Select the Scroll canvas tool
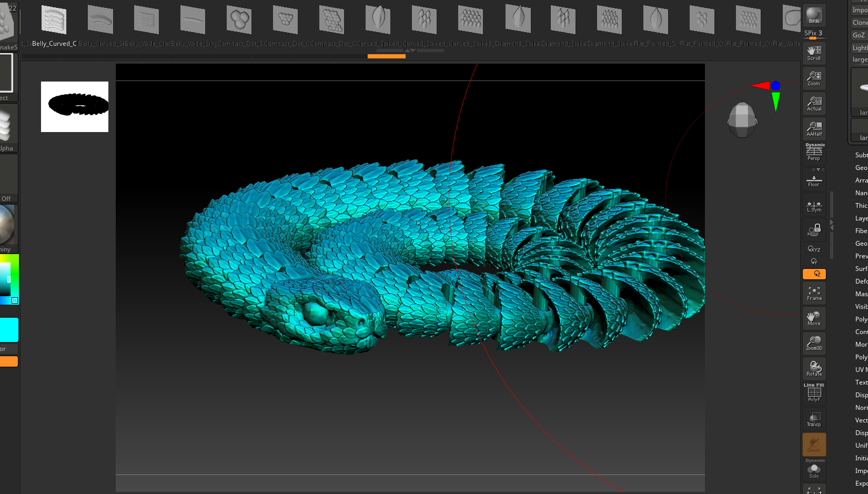 click(x=814, y=53)
